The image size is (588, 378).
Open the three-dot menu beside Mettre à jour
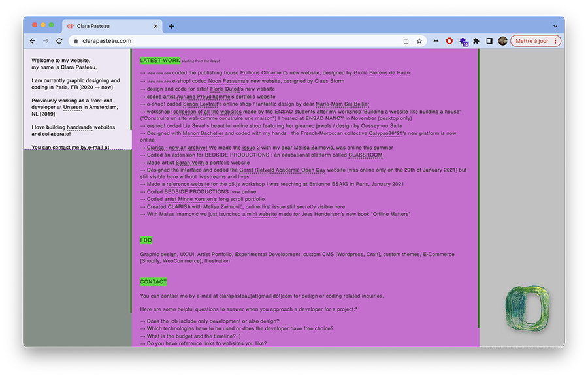pos(555,41)
